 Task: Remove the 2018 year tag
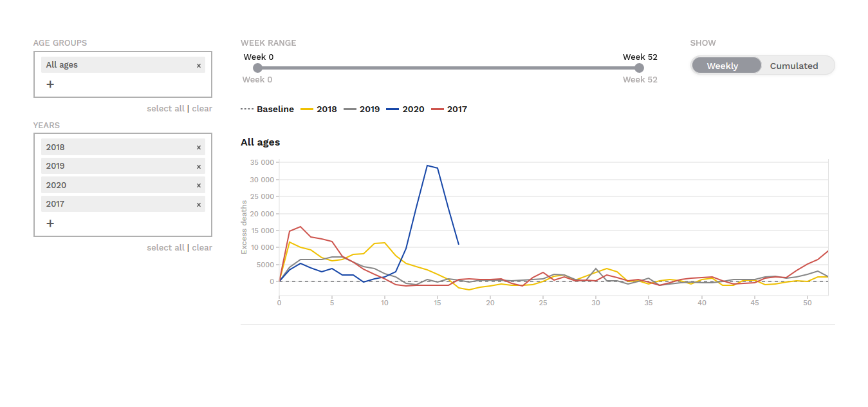[199, 147]
